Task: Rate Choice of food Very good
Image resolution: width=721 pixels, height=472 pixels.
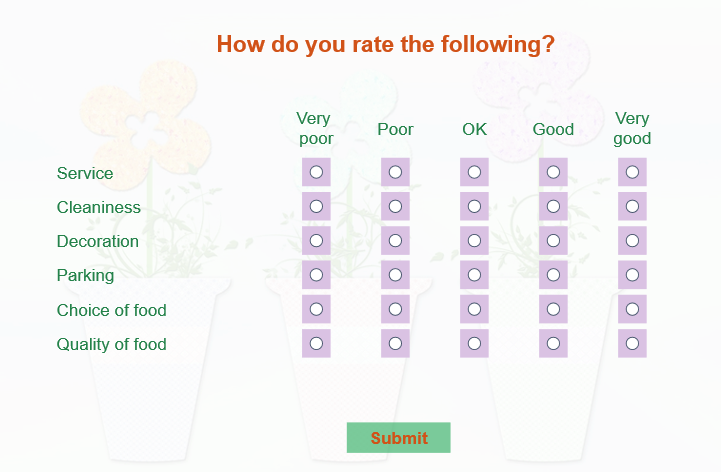Action: pyautogui.click(x=632, y=309)
